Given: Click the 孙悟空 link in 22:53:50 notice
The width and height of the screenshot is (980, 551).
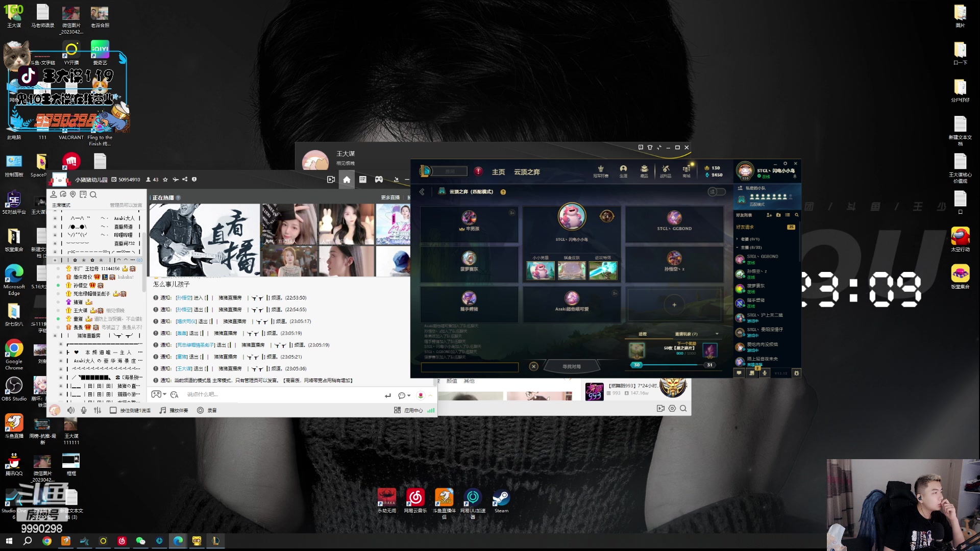Looking at the screenshot, I should [184, 298].
